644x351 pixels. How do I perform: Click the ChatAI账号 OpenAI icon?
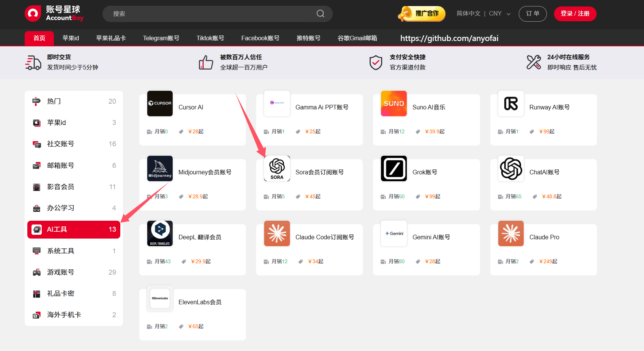point(511,168)
